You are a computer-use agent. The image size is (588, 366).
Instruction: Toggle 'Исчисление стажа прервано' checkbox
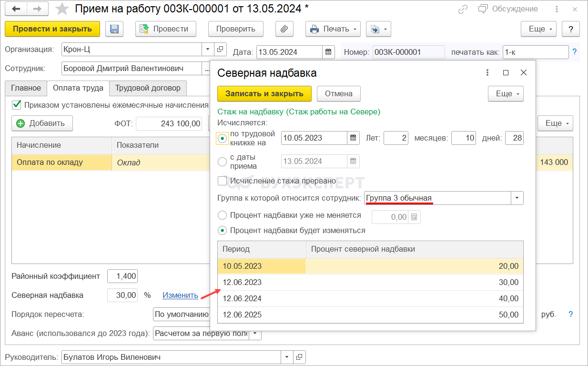pos(222,181)
